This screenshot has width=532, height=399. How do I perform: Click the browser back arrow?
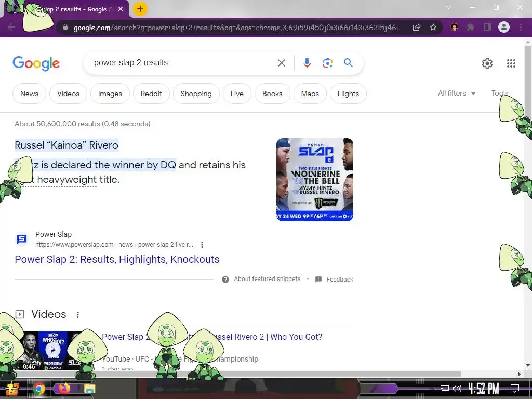click(x=11, y=27)
